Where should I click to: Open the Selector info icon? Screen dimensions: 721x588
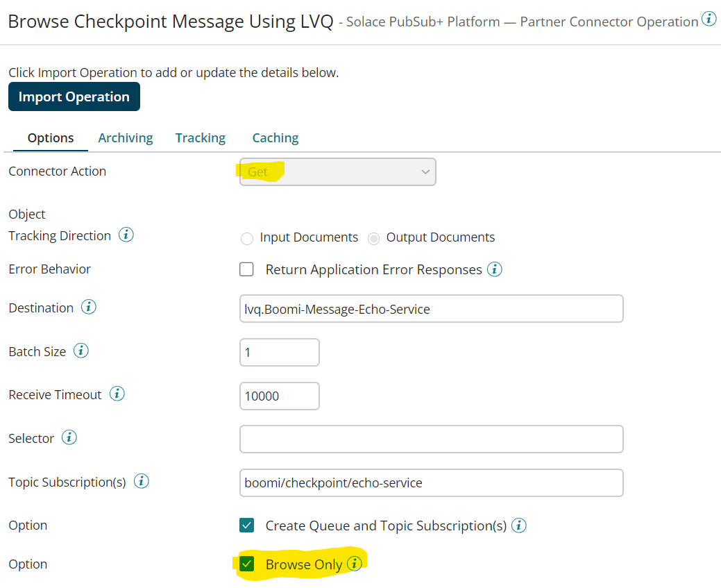click(x=69, y=437)
